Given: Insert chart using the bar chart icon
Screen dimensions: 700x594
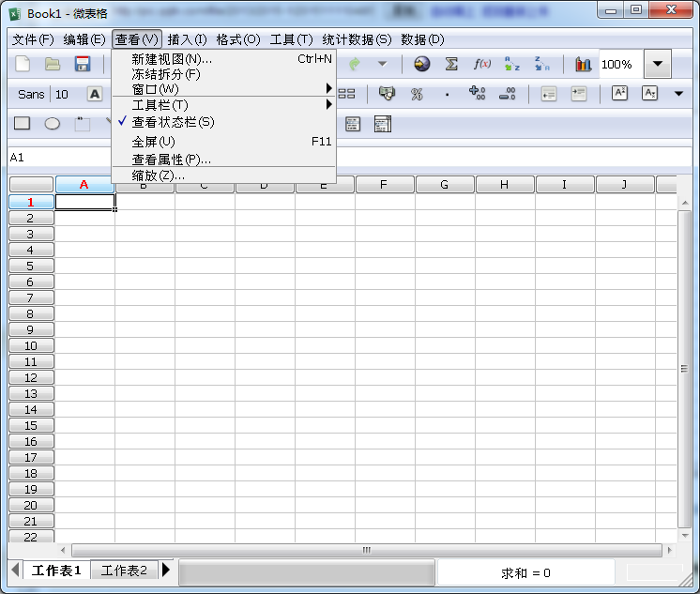Looking at the screenshot, I should [x=584, y=64].
